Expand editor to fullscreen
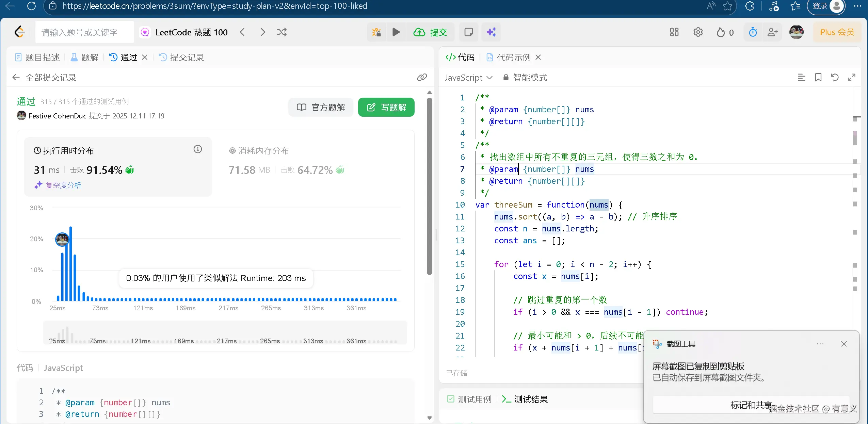 coord(852,77)
